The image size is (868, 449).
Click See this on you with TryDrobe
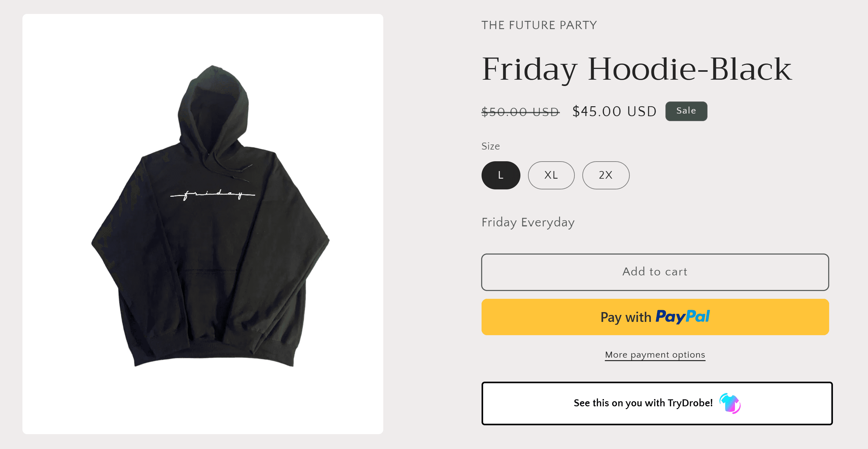point(654,403)
